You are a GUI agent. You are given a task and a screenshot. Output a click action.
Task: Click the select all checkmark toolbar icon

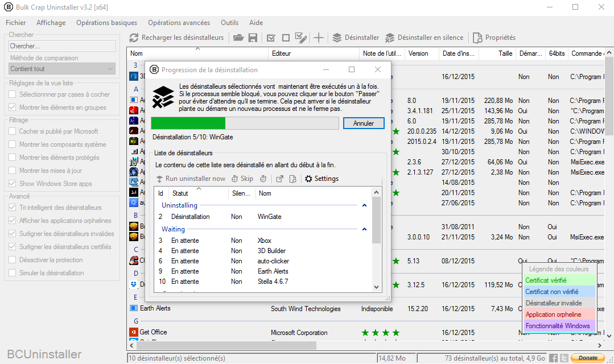coord(271,38)
